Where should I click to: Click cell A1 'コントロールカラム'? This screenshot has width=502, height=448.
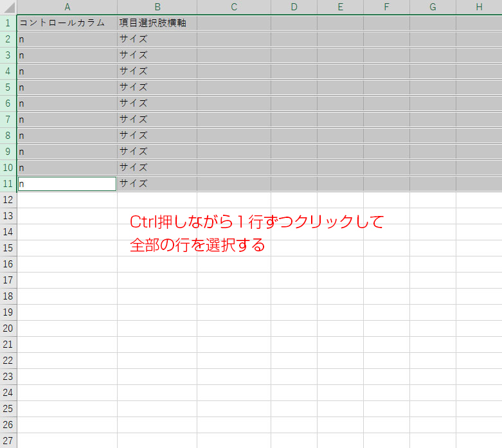pos(67,22)
